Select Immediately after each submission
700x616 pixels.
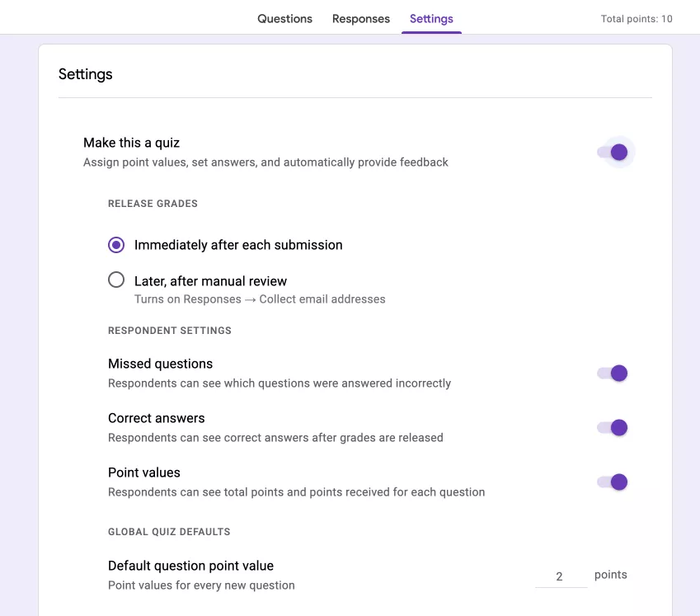coord(115,245)
